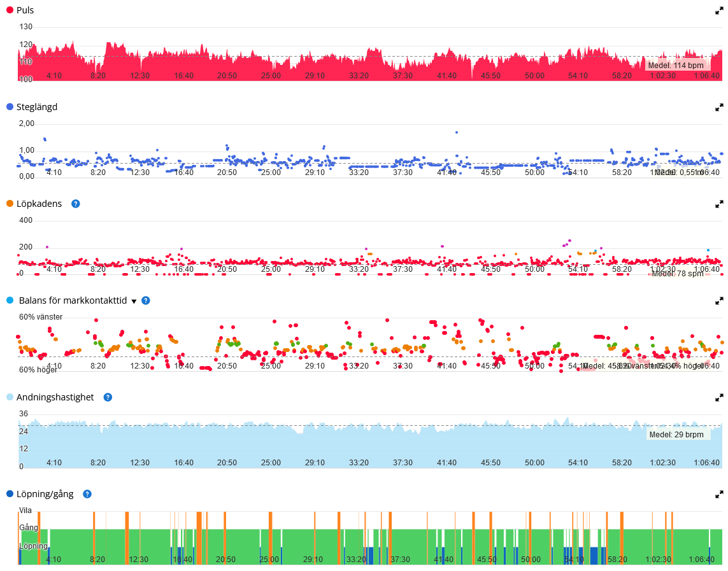
Task: Click the 36 axis value on Andningshastighet chart
Action: 24,414
